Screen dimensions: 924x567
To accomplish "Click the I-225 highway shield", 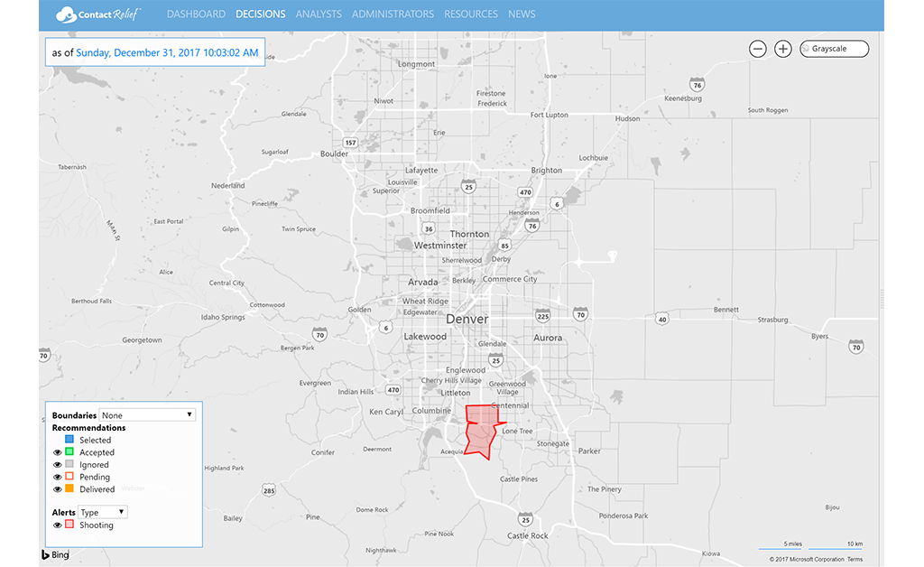I will click(x=542, y=315).
